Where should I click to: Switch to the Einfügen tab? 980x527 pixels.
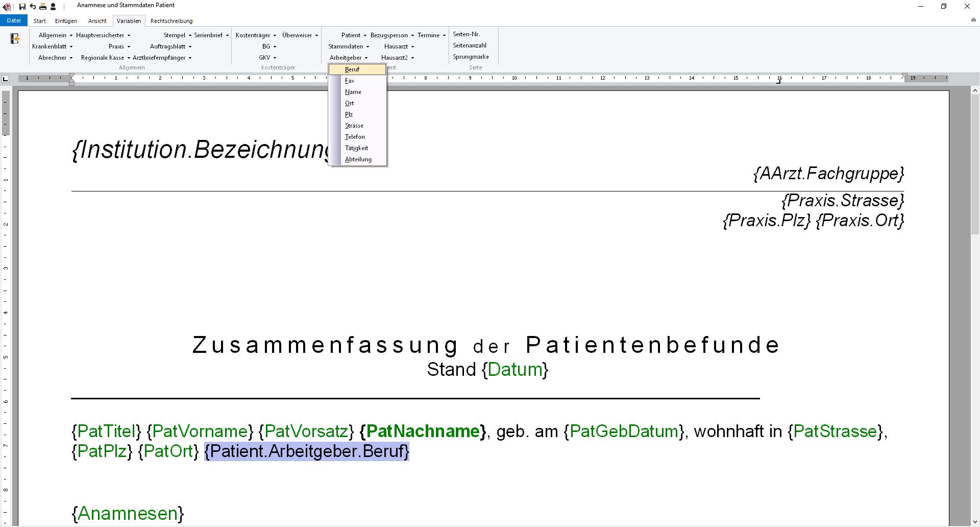tap(66, 21)
